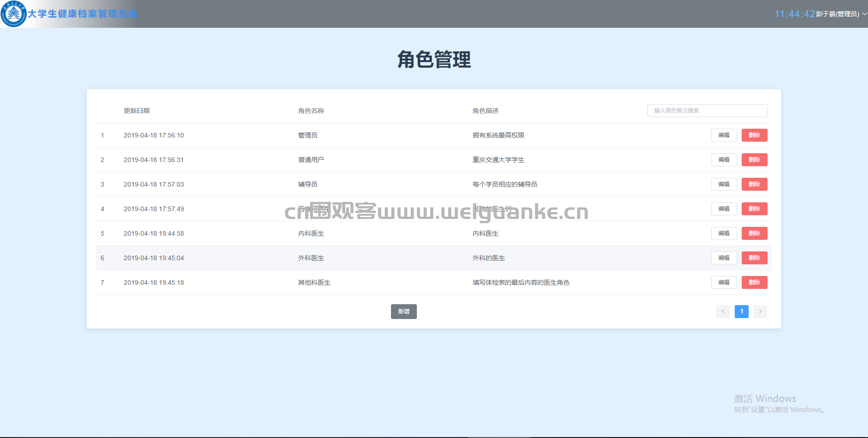Viewport: 868px width, 438px height.
Task: Select page 1 in pagination
Action: [742, 312]
